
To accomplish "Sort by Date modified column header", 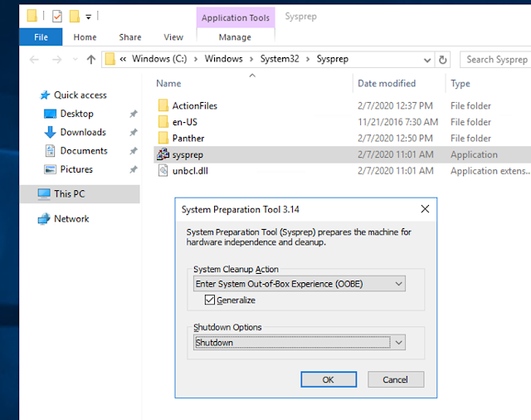I will tap(387, 83).
